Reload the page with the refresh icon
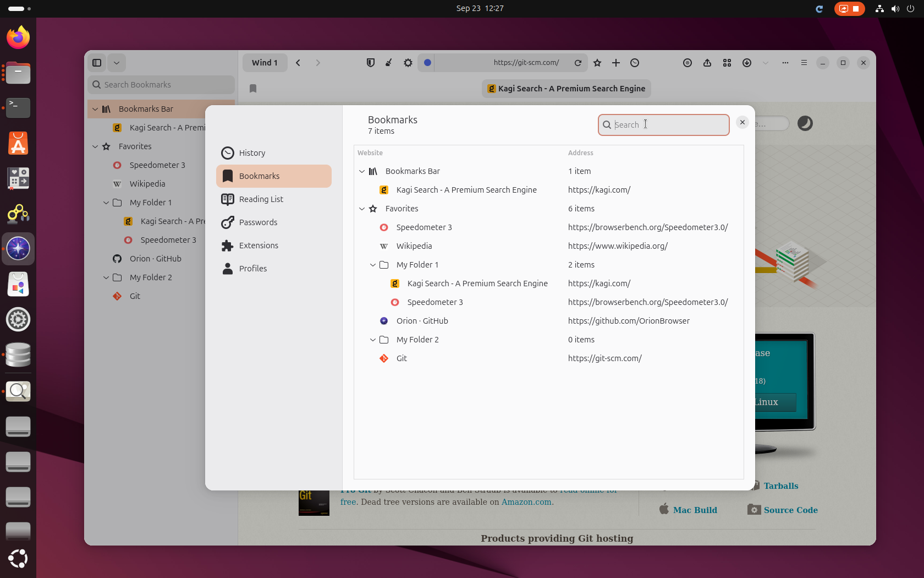Viewport: 924px width, 578px height. pyautogui.click(x=578, y=63)
